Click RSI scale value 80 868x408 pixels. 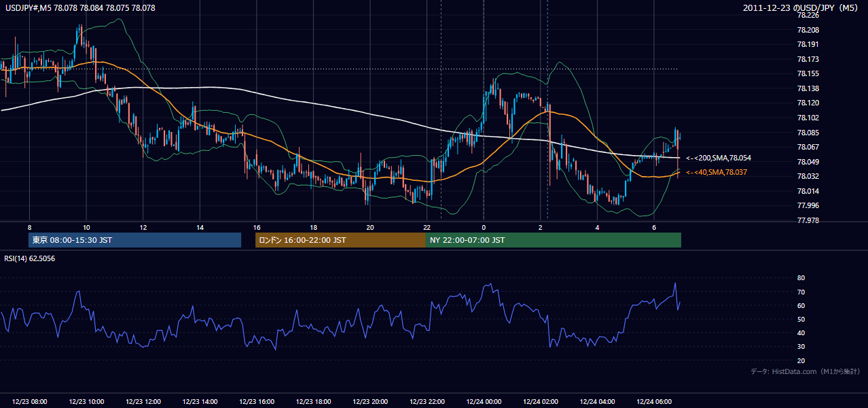(x=801, y=278)
